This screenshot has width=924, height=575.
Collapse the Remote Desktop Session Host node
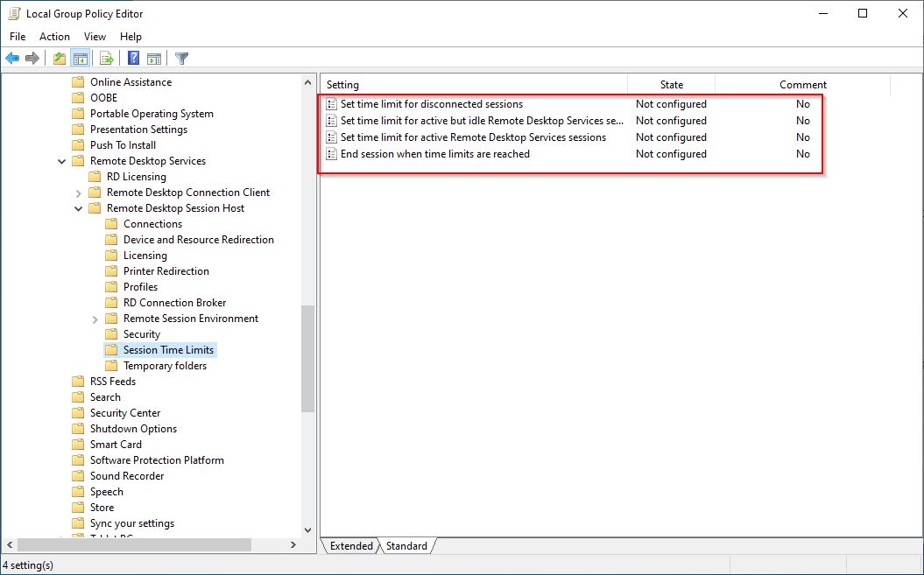79,208
